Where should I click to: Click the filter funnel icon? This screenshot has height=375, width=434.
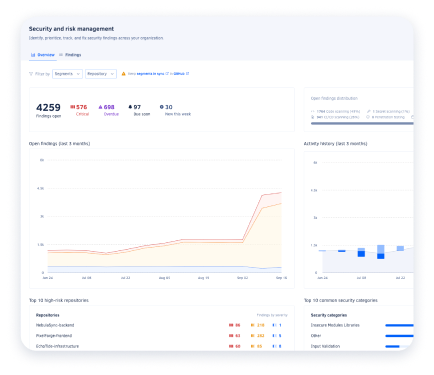point(31,74)
